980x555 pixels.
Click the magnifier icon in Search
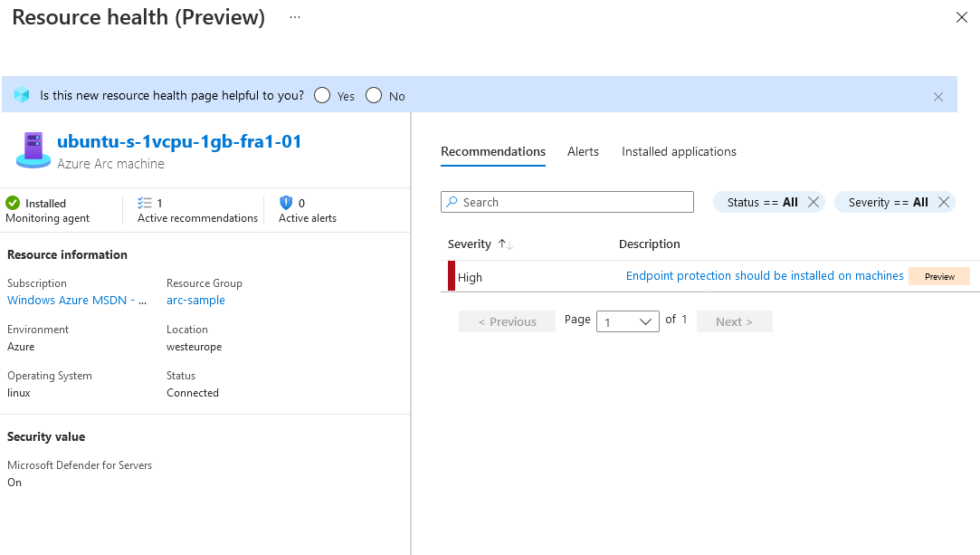452,202
